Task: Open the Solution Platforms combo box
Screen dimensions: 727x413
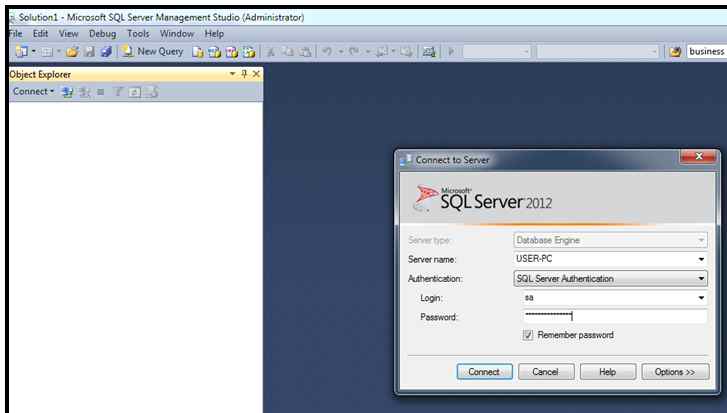Action: (598, 51)
